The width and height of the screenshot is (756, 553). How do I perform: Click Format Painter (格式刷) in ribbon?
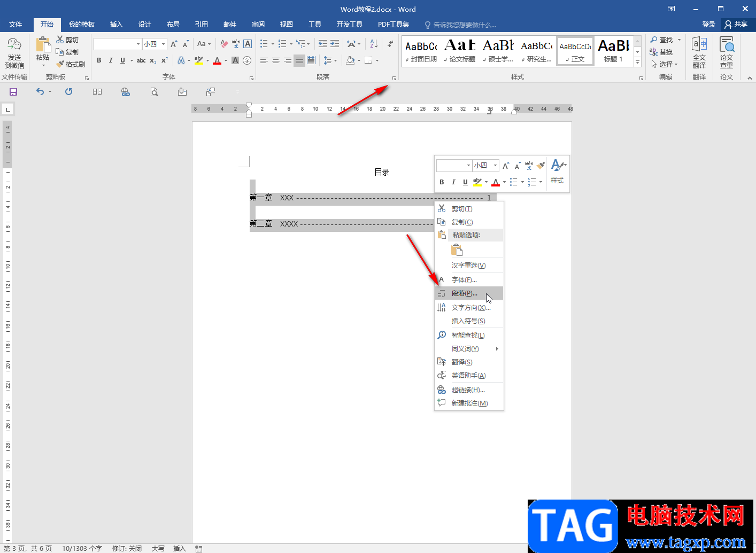(x=71, y=64)
